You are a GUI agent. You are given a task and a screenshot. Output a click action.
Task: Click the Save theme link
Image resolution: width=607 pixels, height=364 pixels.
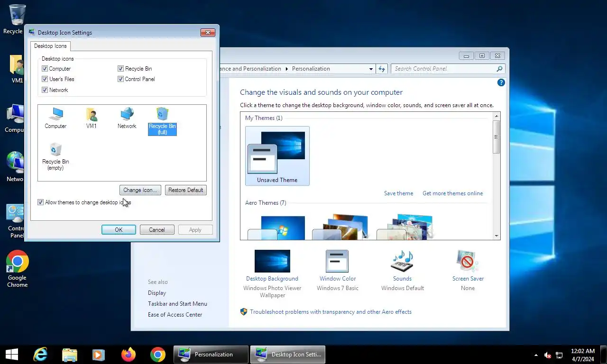coord(398,193)
